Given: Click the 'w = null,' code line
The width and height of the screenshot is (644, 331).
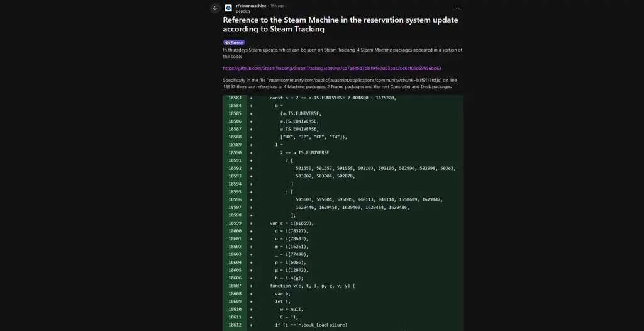Looking at the screenshot, I should tap(292, 309).
